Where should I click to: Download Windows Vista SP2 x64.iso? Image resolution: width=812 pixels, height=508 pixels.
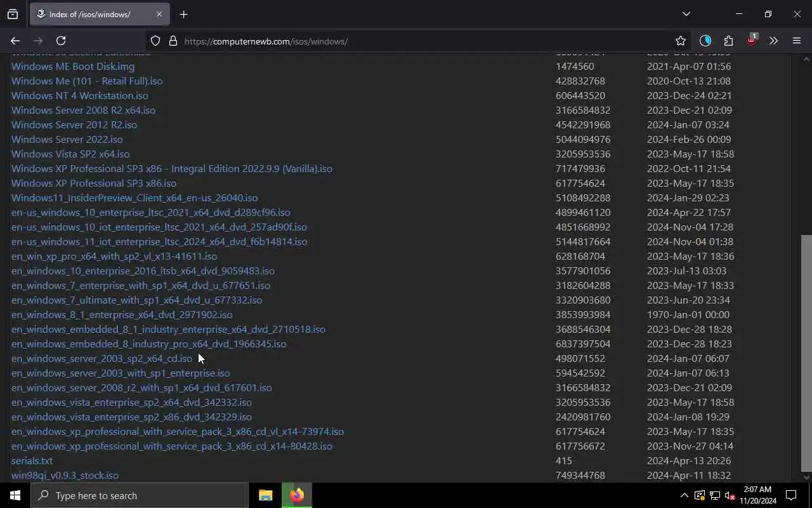tap(70, 154)
